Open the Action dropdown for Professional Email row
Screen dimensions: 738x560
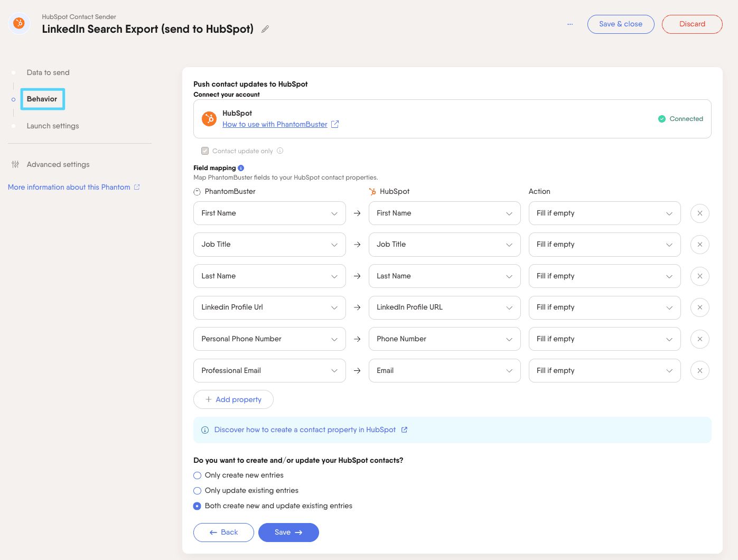[605, 371]
